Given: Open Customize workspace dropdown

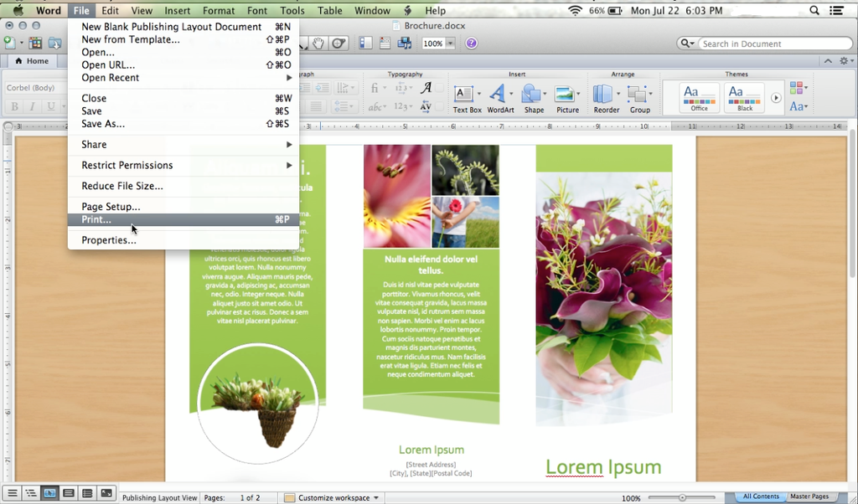Looking at the screenshot, I should point(332,497).
